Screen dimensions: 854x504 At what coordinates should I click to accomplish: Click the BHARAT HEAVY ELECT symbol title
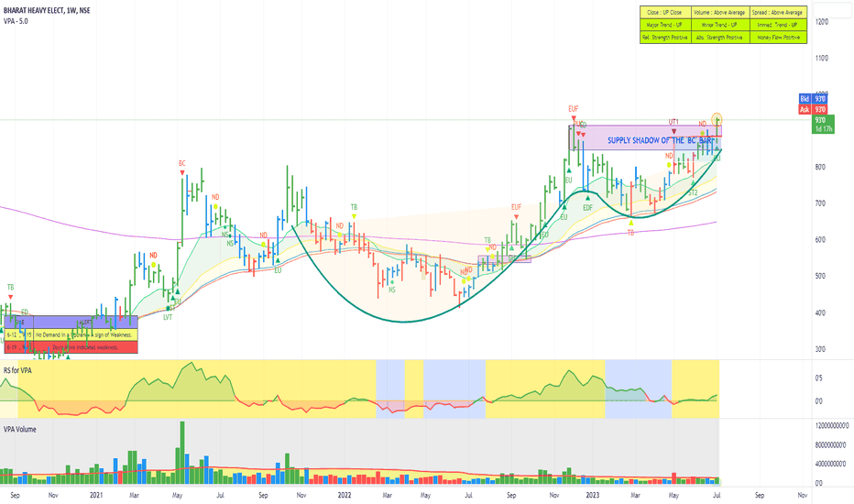pos(47,10)
